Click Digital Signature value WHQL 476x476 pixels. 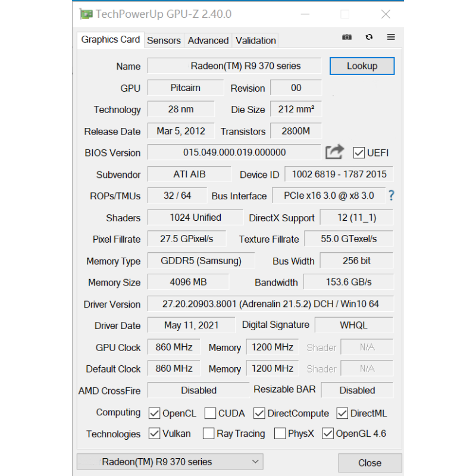(x=354, y=324)
